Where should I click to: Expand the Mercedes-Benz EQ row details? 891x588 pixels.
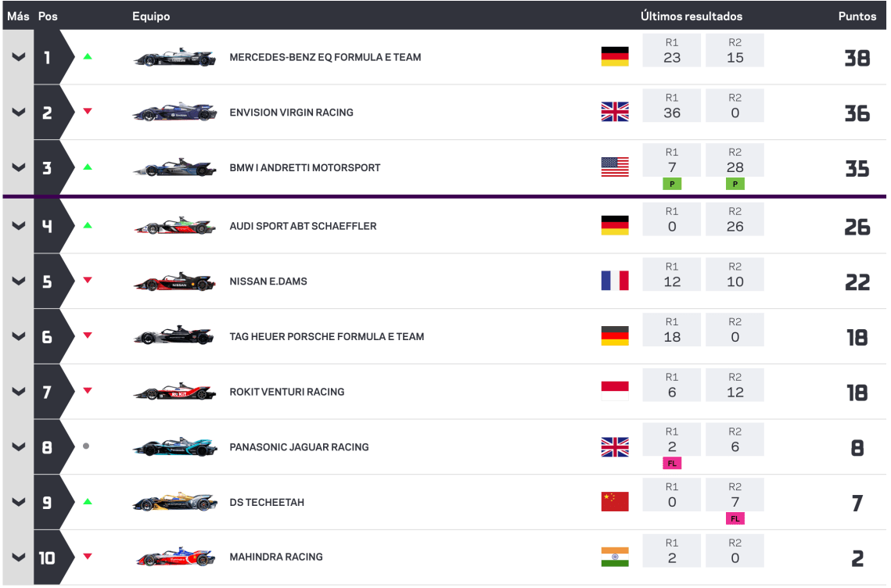point(18,57)
